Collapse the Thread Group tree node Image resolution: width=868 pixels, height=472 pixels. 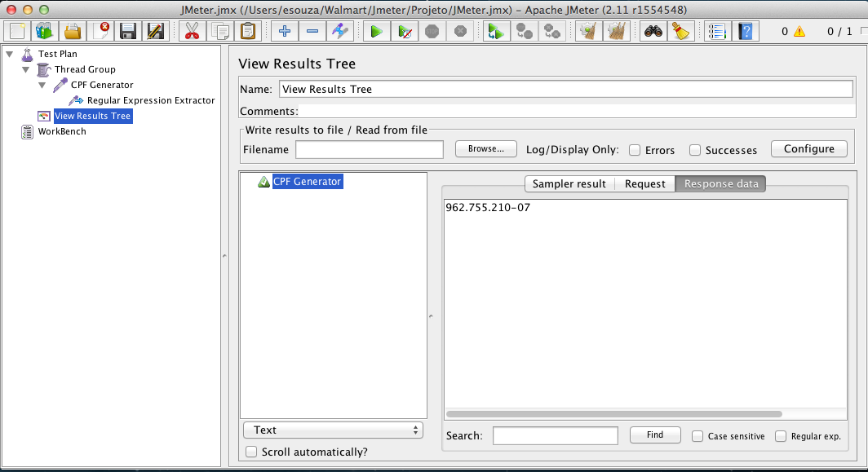[26, 69]
